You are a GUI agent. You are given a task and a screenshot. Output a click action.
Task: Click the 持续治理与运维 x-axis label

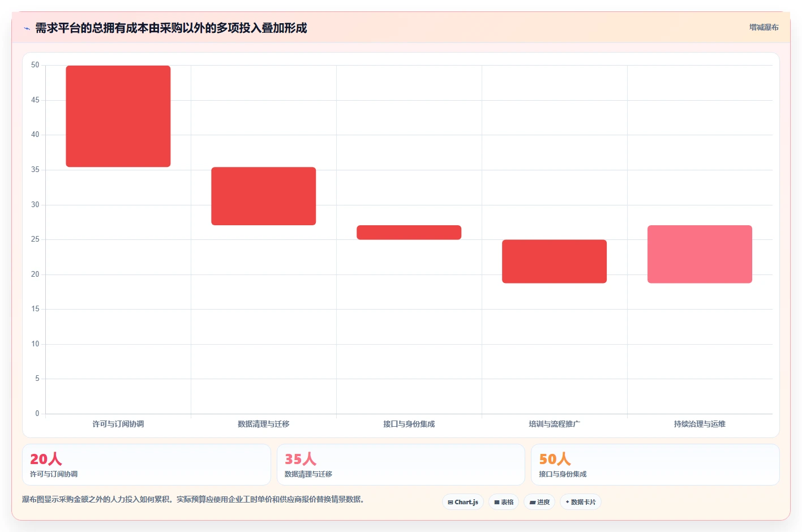pos(700,424)
